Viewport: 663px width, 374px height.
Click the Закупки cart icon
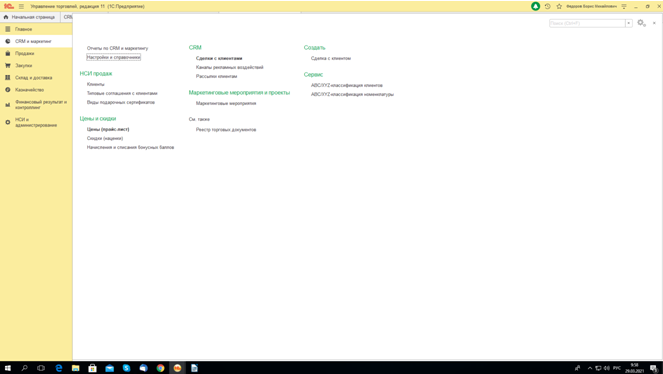tap(8, 66)
